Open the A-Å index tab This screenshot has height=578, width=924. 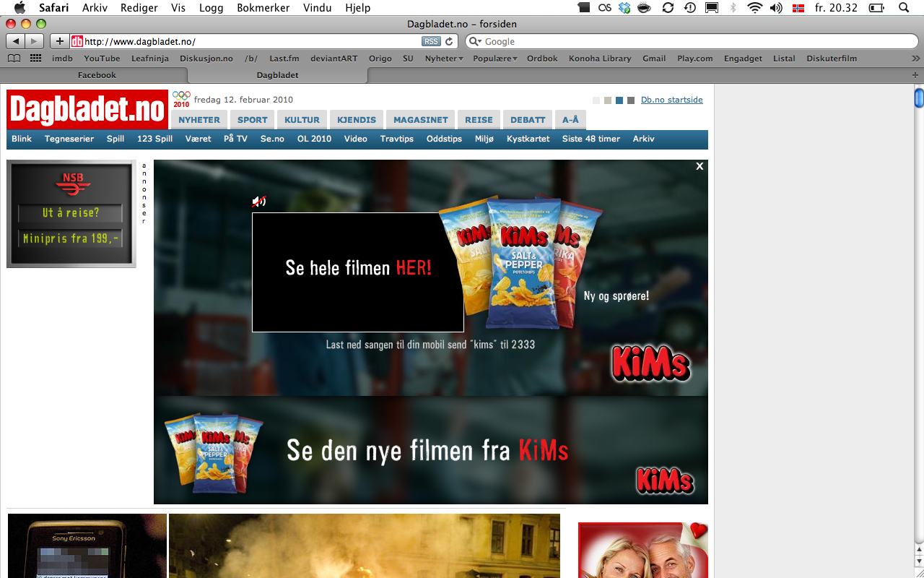(570, 120)
